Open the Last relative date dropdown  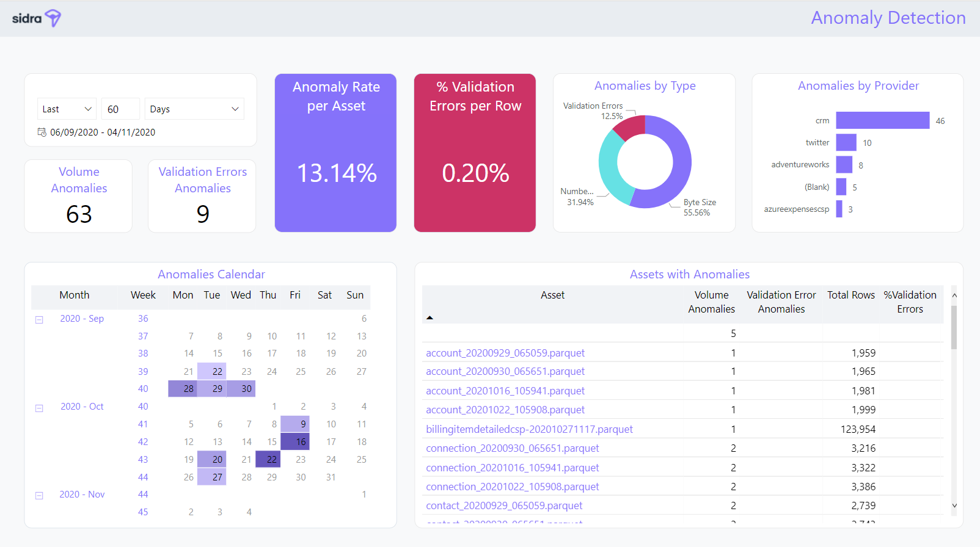[67, 109]
